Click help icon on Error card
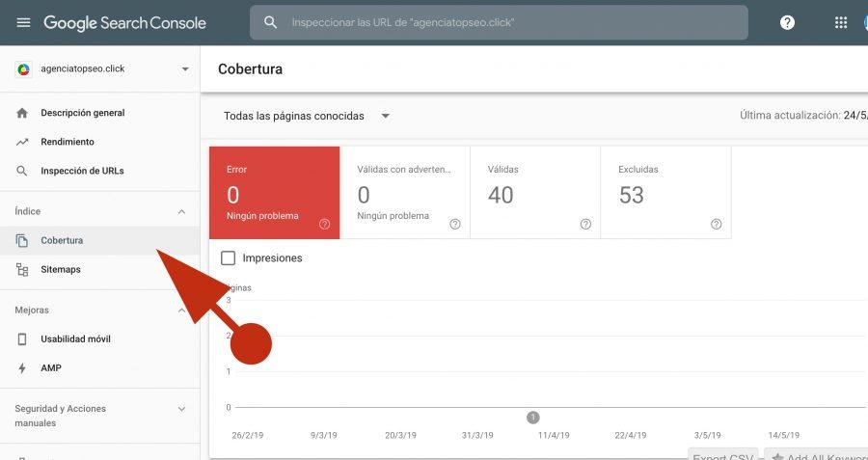 324,224
